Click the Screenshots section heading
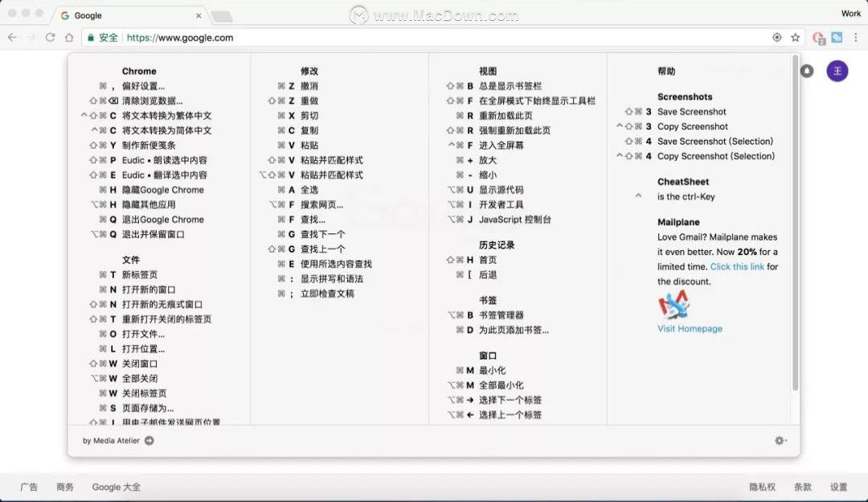The image size is (868, 502). pos(685,97)
